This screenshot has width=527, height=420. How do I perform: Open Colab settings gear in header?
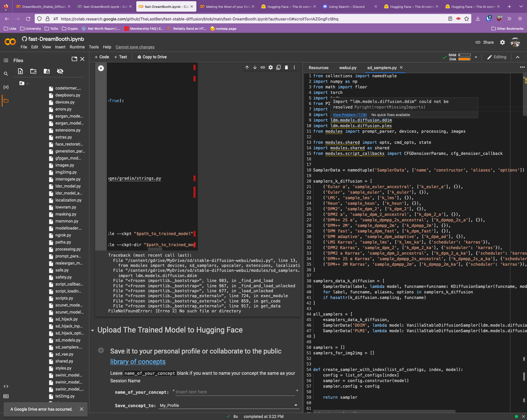[502, 42]
